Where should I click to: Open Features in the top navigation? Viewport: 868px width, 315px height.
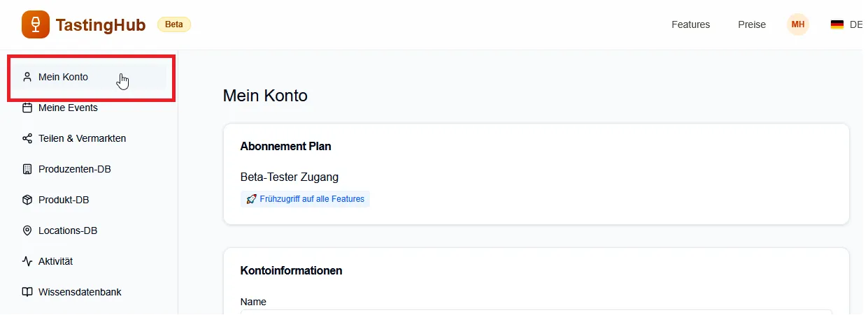pyautogui.click(x=690, y=24)
